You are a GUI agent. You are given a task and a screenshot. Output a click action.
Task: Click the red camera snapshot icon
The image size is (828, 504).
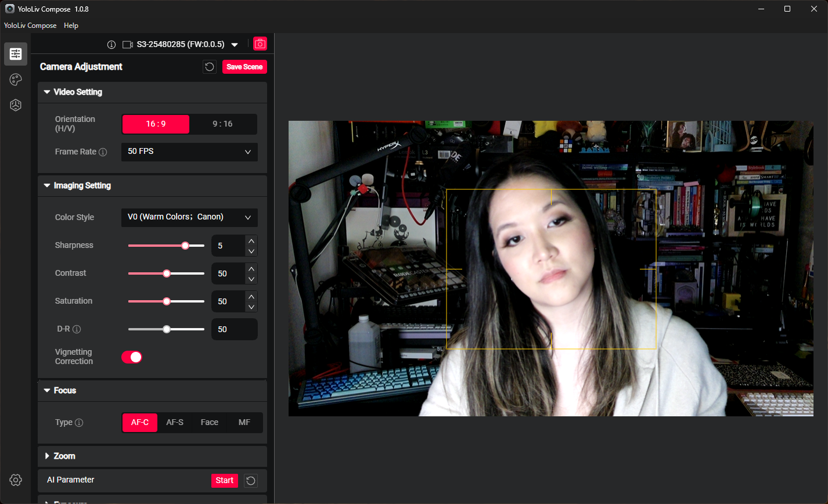tap(260, 44)
